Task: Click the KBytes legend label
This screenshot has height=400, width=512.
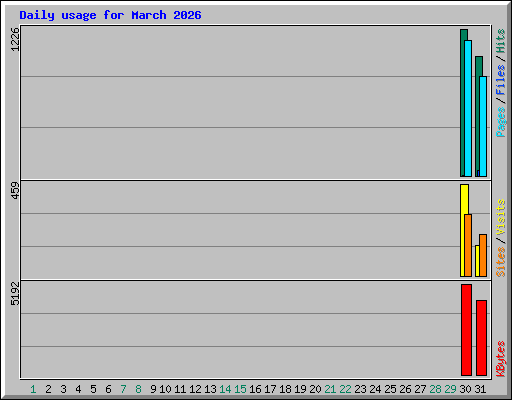Action: [500, 359]
